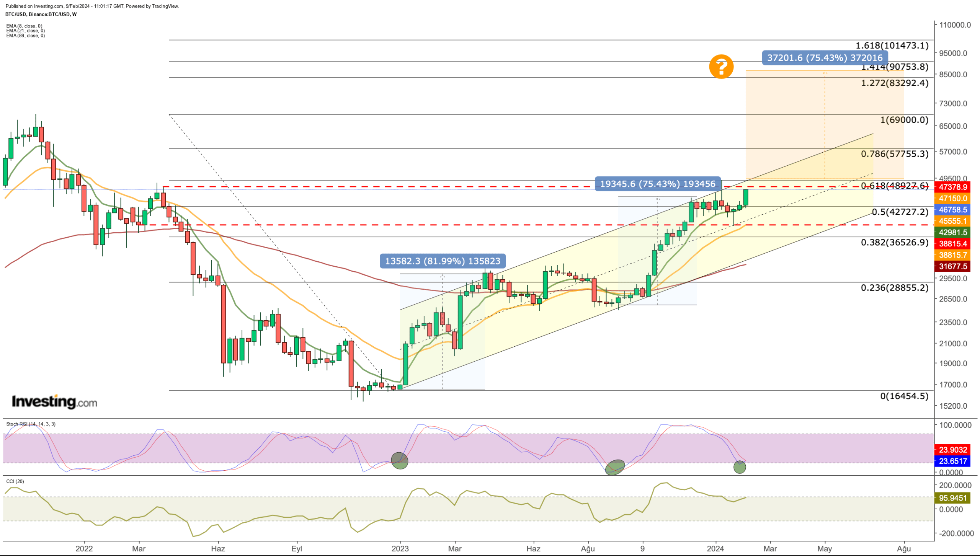Click the orange question mark icon
Screen dimensions: 980x556
pos(721,67)
